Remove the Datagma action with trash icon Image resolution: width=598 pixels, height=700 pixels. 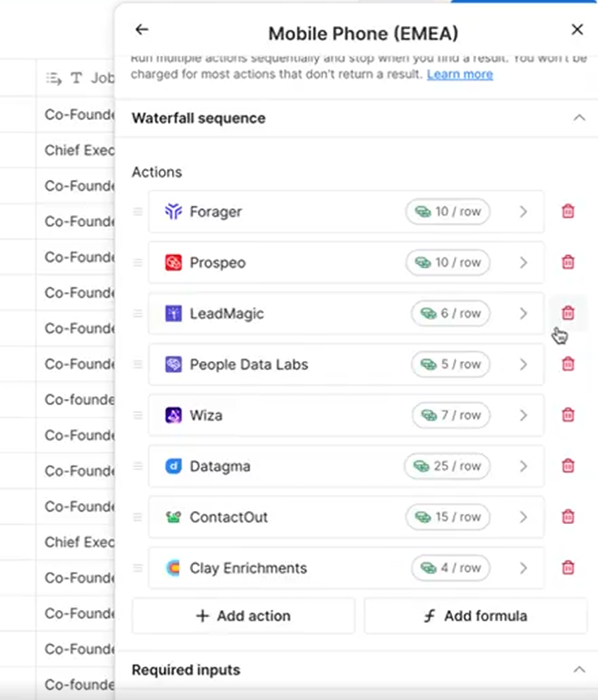coord(568,466)
